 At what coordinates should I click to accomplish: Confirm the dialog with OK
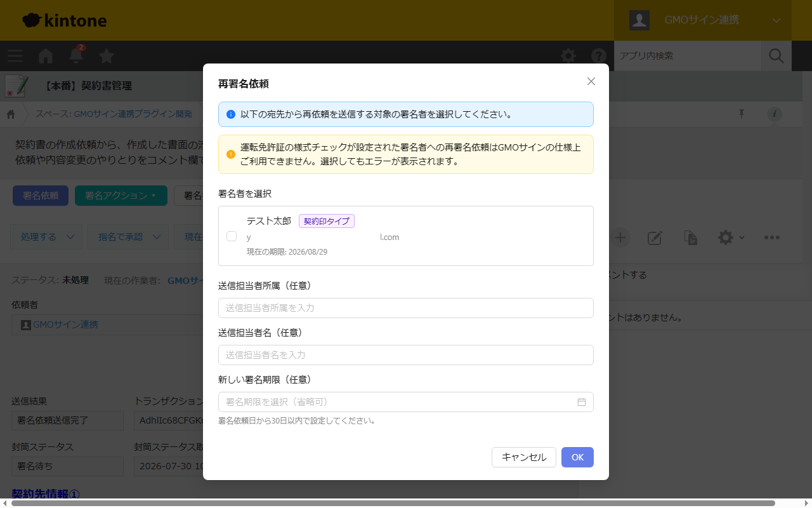pos(577,457)
